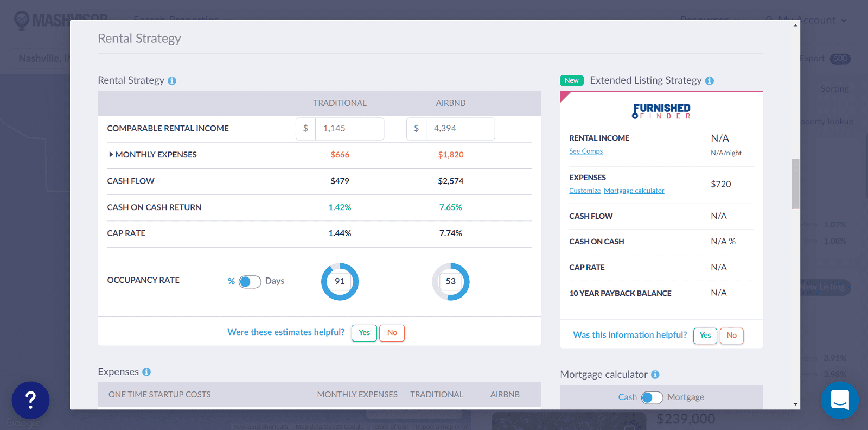Click the Rental Strategy info icon

[x=172, y=81]
